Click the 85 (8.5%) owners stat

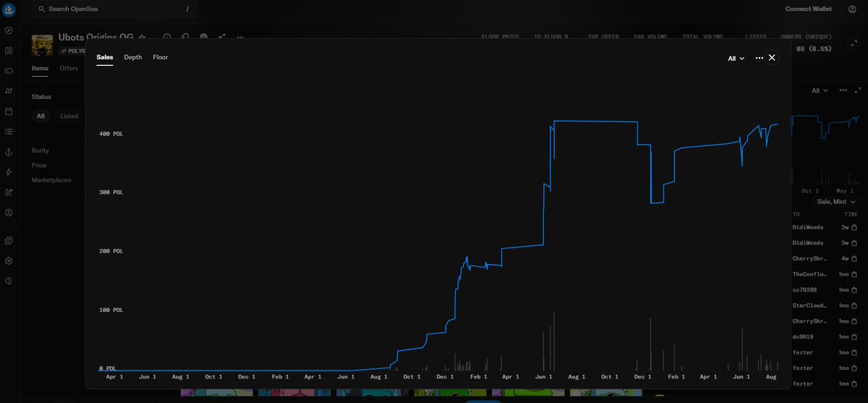(814, 48)
